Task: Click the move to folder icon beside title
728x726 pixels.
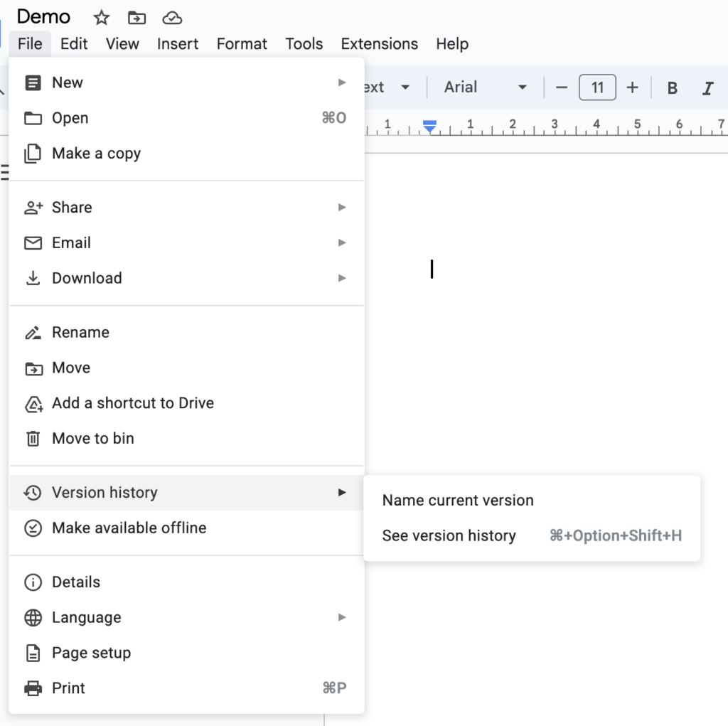Action: pyautogui.click(x=136, y=18)
